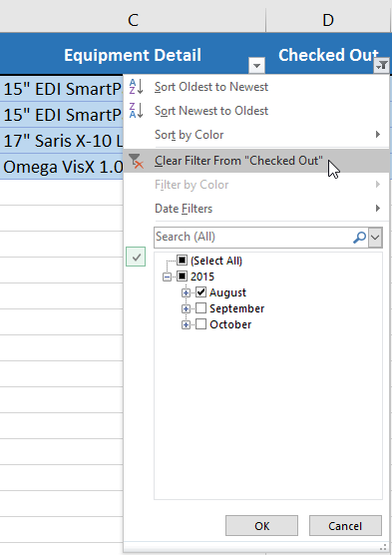Collapse the 2015 tree node
Screen dimensions: 392x555
pos(167,277)
